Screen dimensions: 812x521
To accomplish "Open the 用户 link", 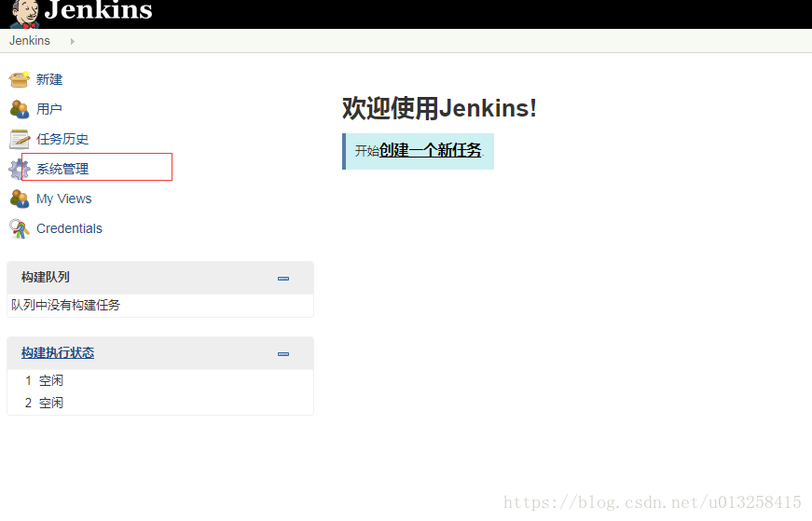I will pos(49,109).
